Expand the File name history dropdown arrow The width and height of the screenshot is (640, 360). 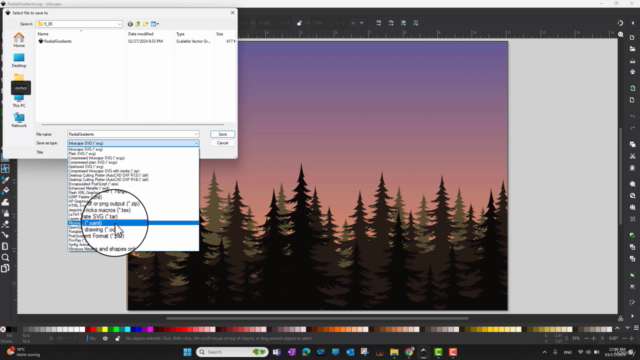(x=196, y=134)
